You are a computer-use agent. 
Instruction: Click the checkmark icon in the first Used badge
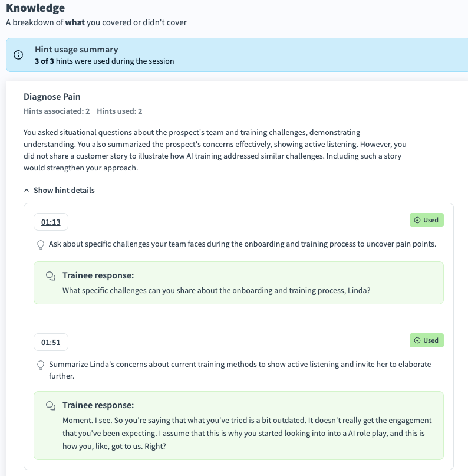coord(417,220)
